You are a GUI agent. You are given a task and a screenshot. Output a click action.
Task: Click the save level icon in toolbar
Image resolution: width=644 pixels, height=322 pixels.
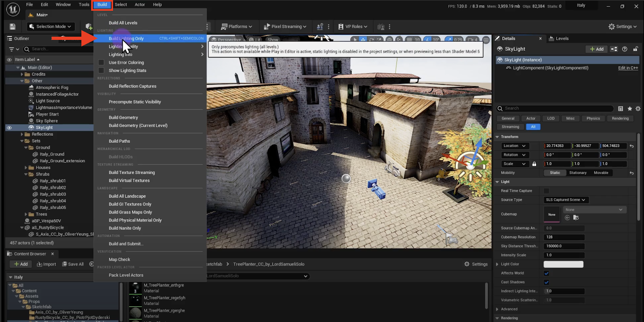point(12,27)
